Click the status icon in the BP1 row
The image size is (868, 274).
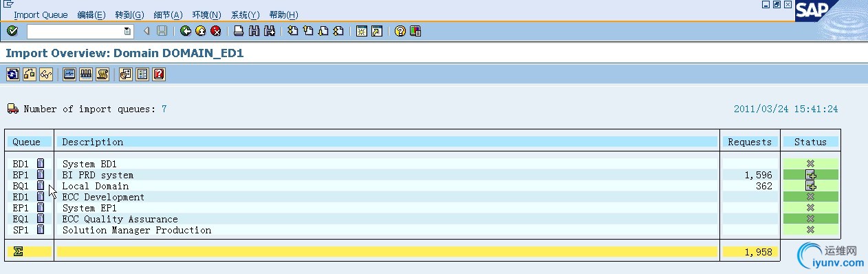click(x=810, y=175)
